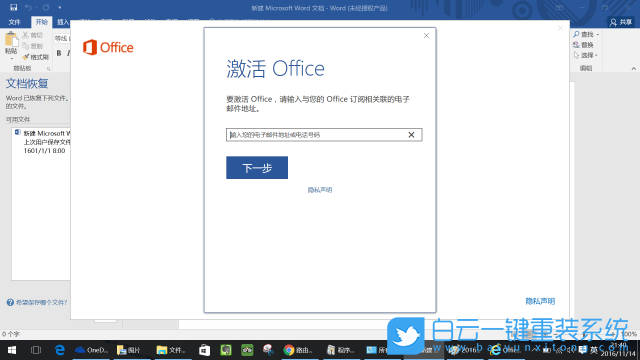Expand the Customize Quick Access Toolbar arrow
Viewport: 640px width, 360px height.
pyautogui.click(x=60, y=7)
